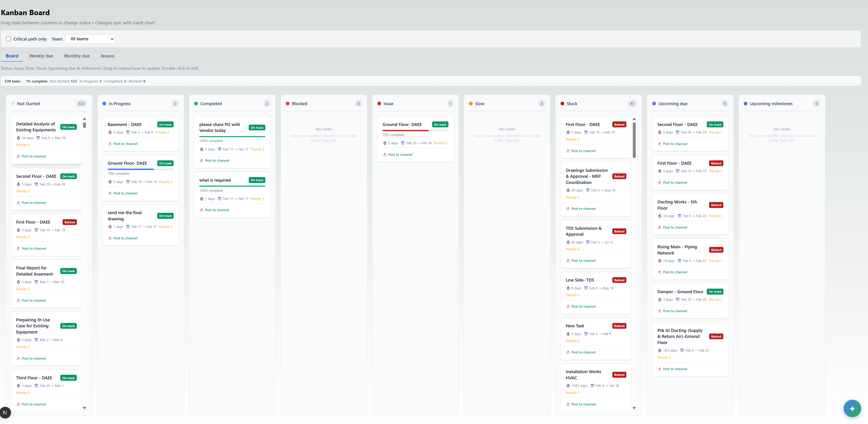868x424 pixels.
Task: Open the Issues tab
Action: (108, 56)
